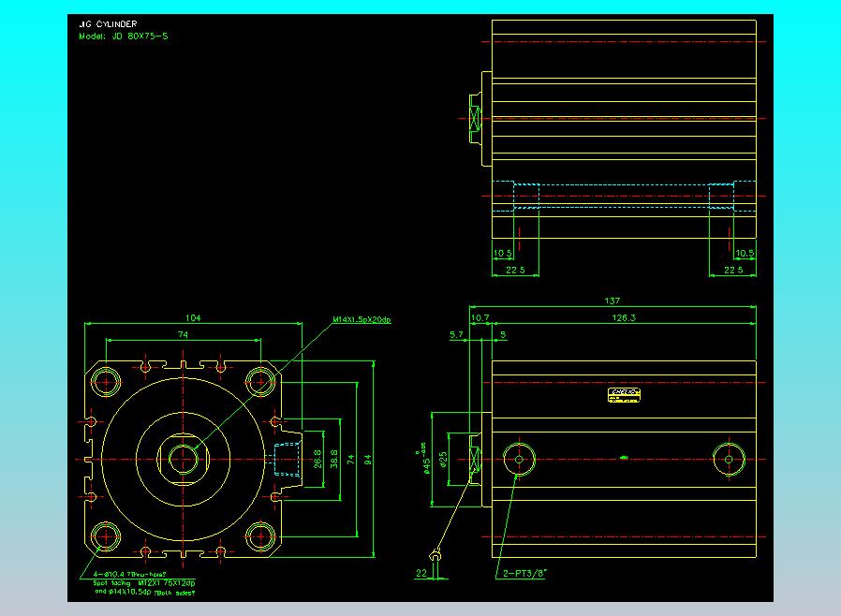Click the 4-ø10.4 thru-hole note
This screenshot has width=841, height=616.
point(130,575)
